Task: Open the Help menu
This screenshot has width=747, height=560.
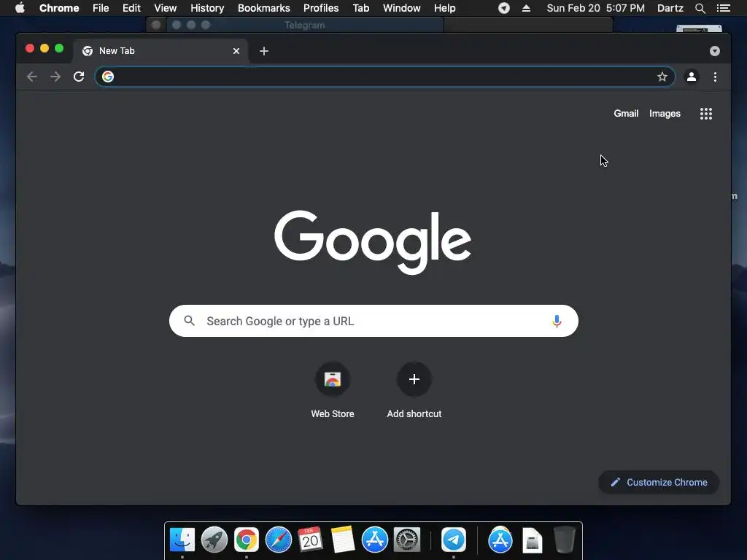Action: [444, 8]
